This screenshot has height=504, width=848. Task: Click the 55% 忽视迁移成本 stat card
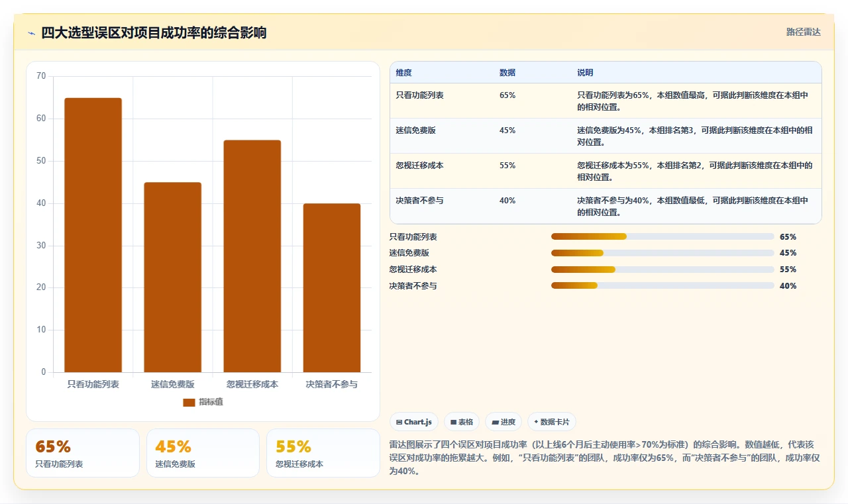[x=323, y=453]
